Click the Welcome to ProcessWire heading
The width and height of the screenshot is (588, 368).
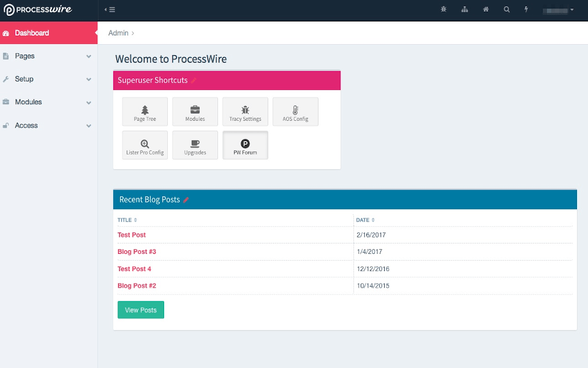pos(171,59)
